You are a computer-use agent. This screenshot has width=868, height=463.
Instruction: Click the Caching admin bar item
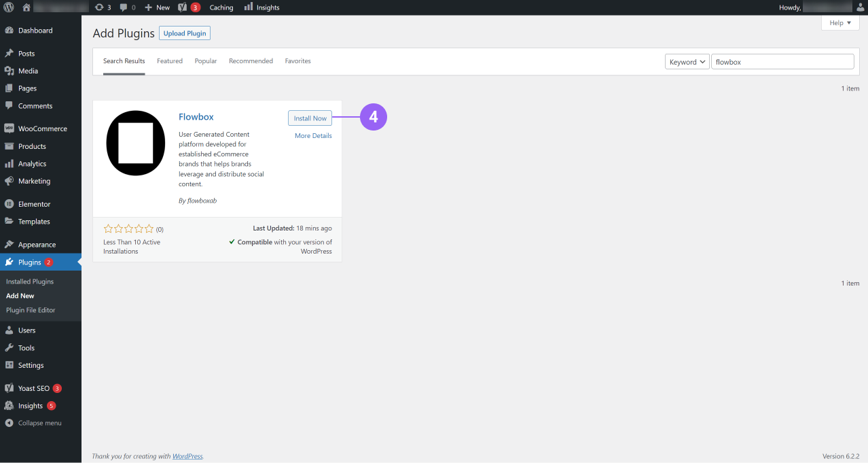tap(221, 7)
